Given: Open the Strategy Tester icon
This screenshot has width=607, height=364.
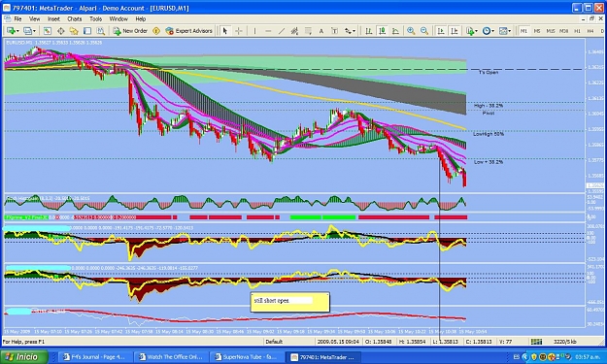Looking at the screenshot, I should tap(101, 31).
